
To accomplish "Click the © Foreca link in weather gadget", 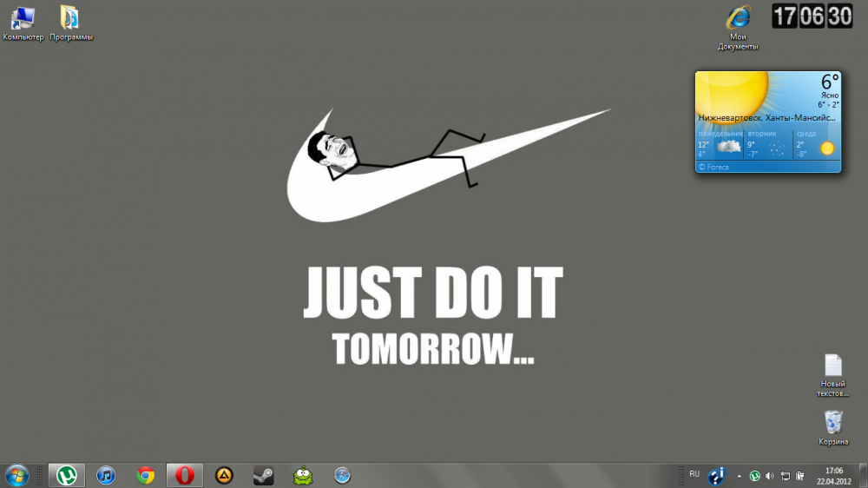I will (713, 167).
